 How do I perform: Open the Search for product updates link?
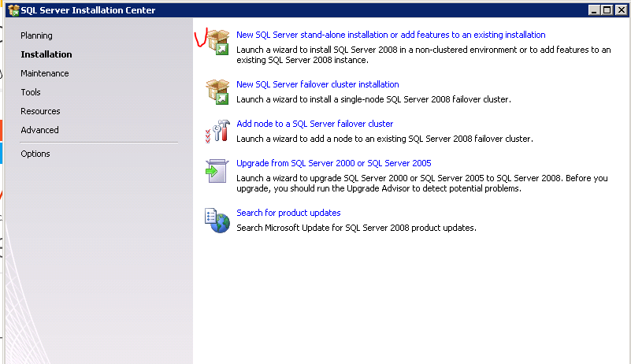[x=288, y=213]
